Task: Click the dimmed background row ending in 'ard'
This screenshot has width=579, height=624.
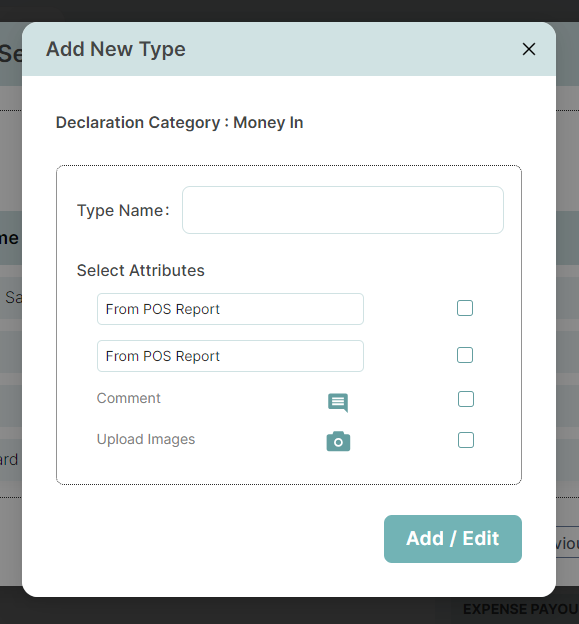Action: coord(11,460)
